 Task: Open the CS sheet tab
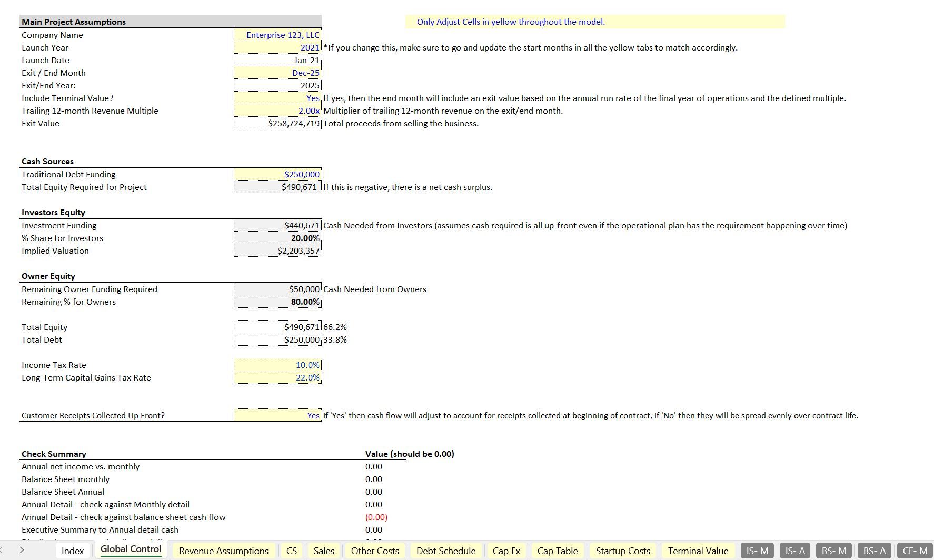point(292,551)
